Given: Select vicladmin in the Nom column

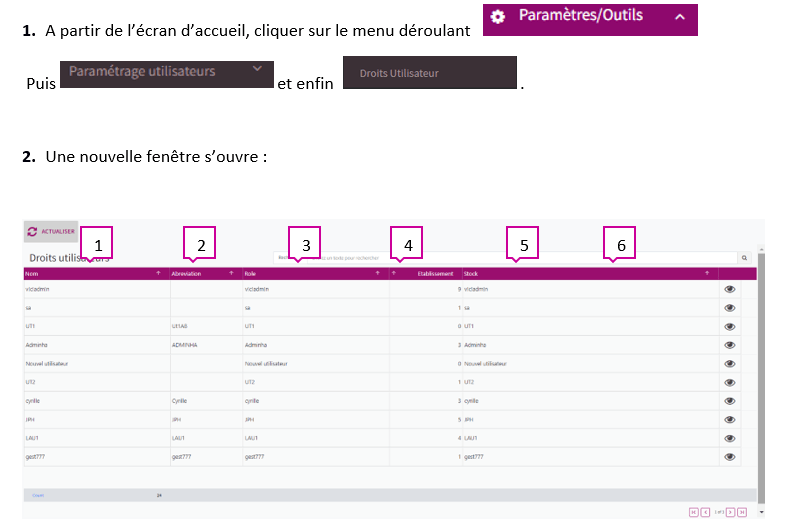Looking at the screenshot, I should pos(37,289).
